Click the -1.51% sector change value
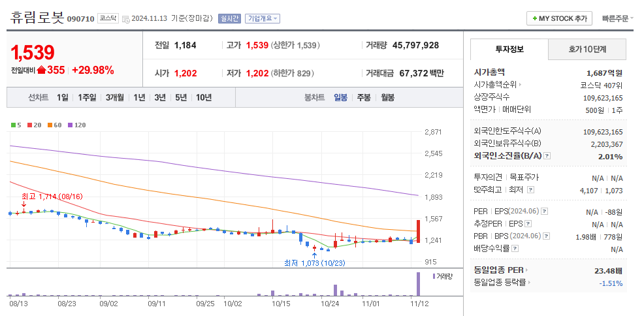The height and width of the screenshot is (316, 644). (x=611, y=283)
